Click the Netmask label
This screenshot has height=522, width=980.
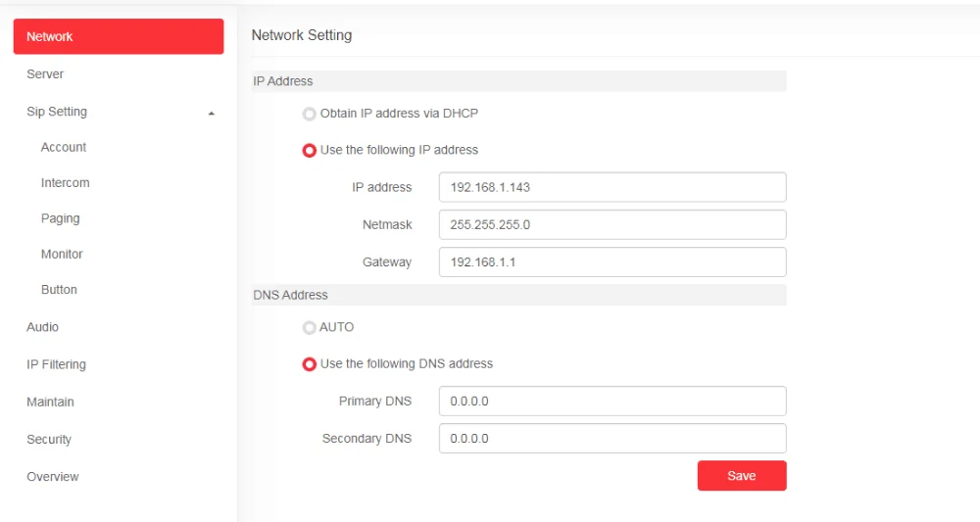(387, 225)
